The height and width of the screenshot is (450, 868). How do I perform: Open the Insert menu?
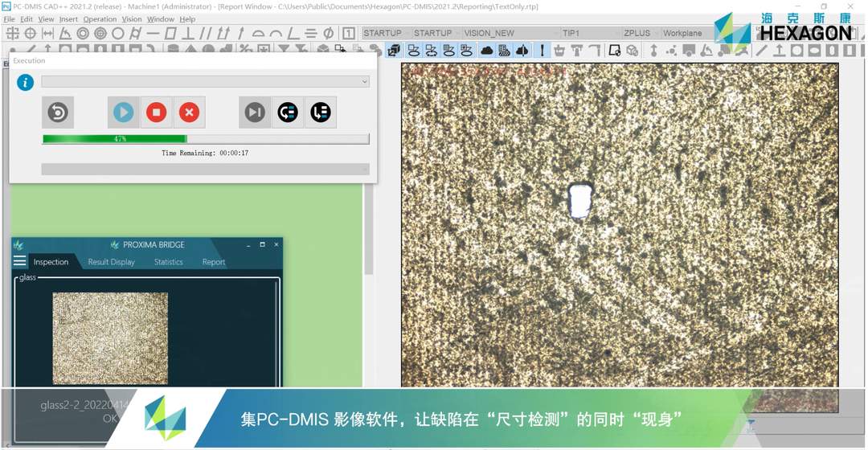pyautogui.click(x=68, y=18)
